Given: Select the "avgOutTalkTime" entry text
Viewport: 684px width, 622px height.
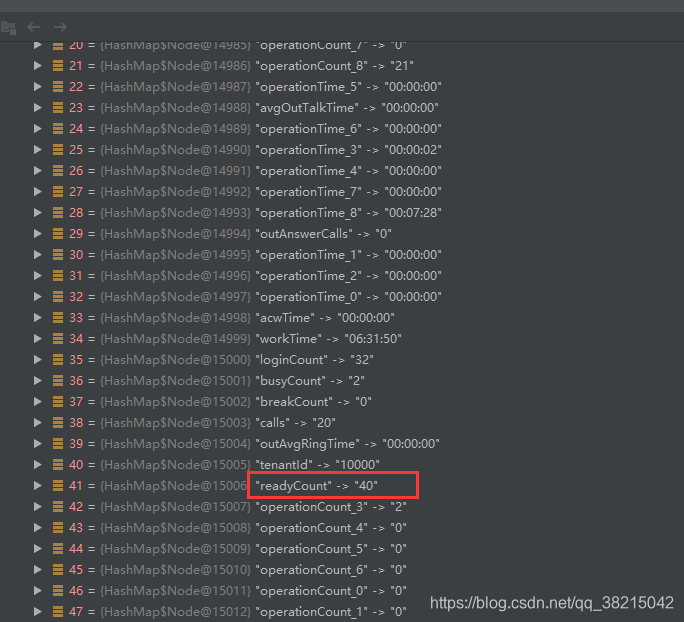Looking at the screenshot, I should click(347, 108).
